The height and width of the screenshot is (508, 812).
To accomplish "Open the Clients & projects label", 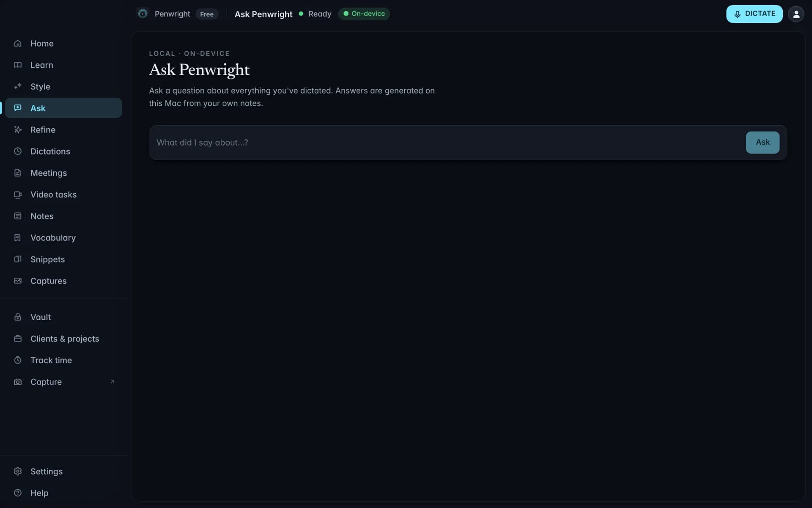I will [65, 339].
